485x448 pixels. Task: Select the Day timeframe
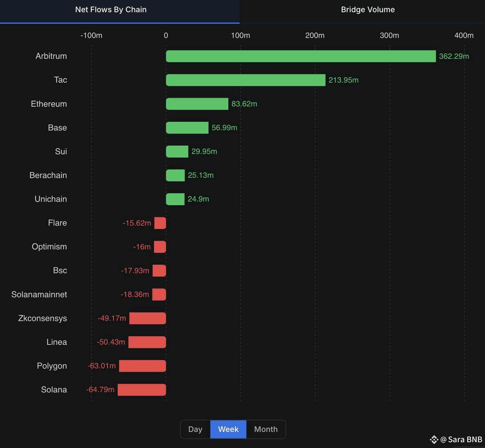tap(195, 429)
